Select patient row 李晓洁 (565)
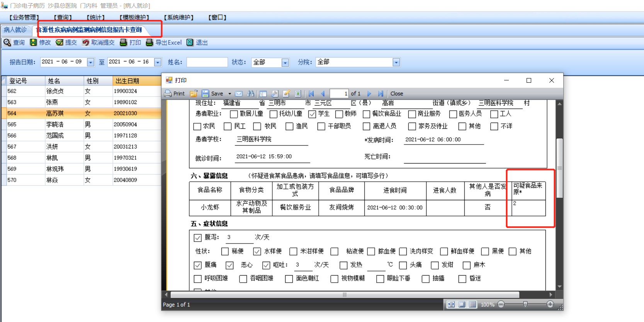This screenshot has height=322, width=644. [x=81, y=124]
